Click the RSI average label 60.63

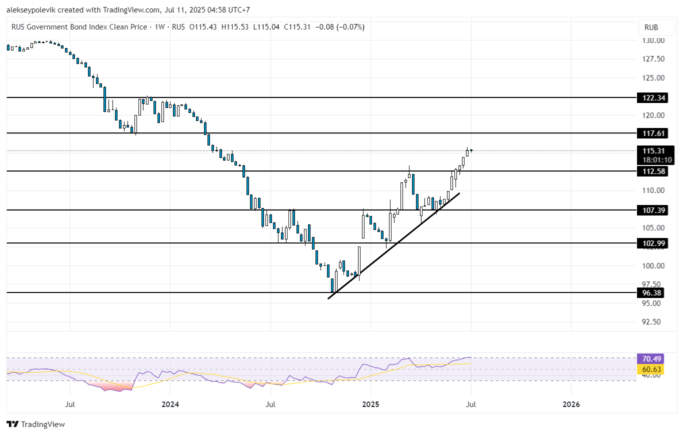pos(651,370)
